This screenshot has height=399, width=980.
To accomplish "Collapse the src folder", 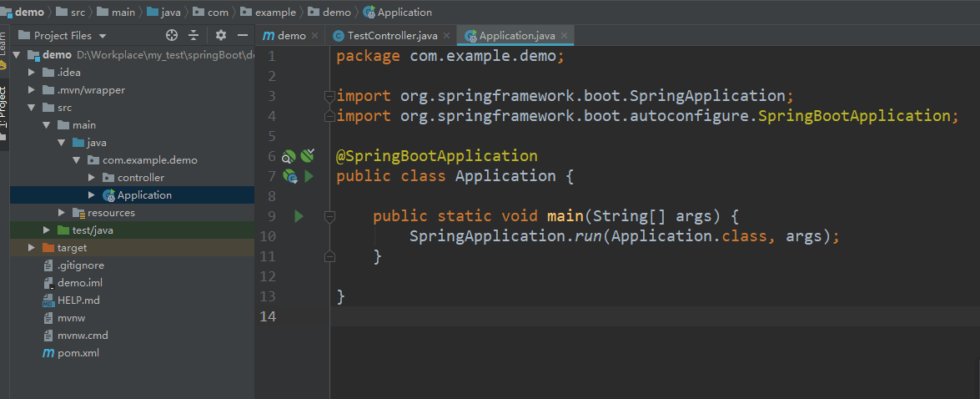I will coord(32,108).
